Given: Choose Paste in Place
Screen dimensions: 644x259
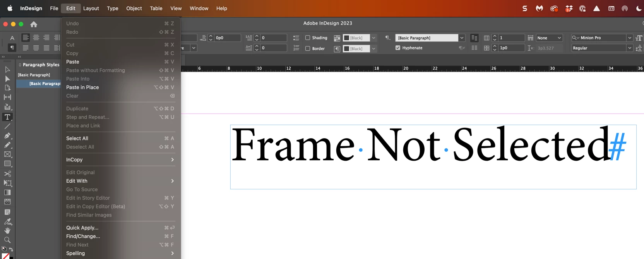Looking at the screenshot, I should (120, 87).
